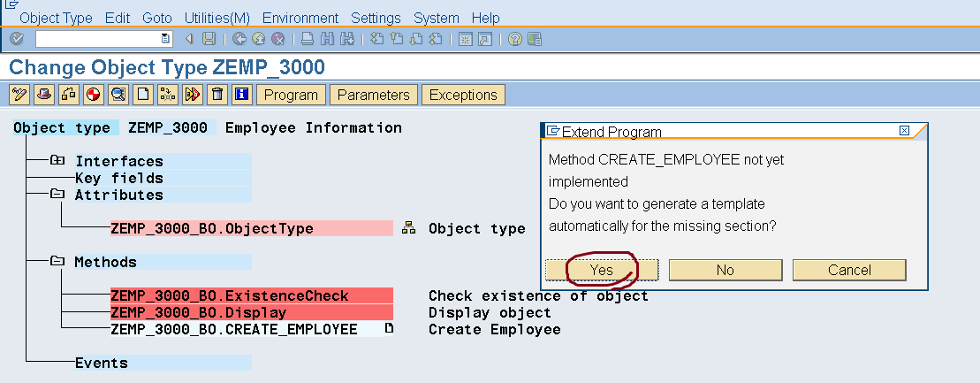Click the Help question mark icon
Screen dimensions: 980x383
coord(515,39)
